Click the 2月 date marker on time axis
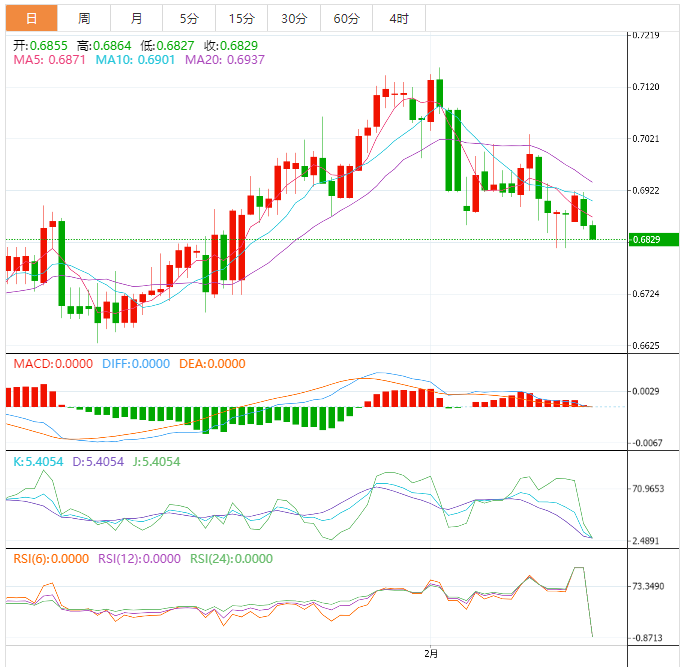The image size is (680, 667). click(431, 654)
